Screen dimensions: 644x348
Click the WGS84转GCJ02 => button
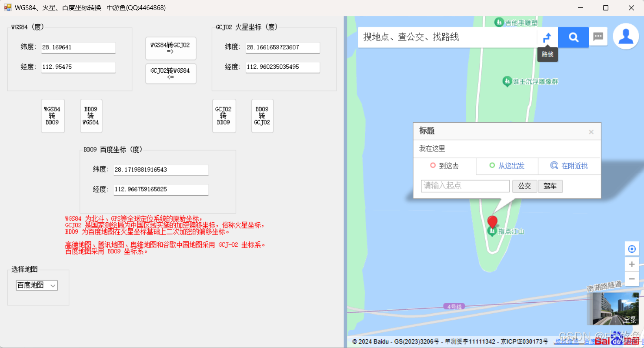tap(170, 48)
